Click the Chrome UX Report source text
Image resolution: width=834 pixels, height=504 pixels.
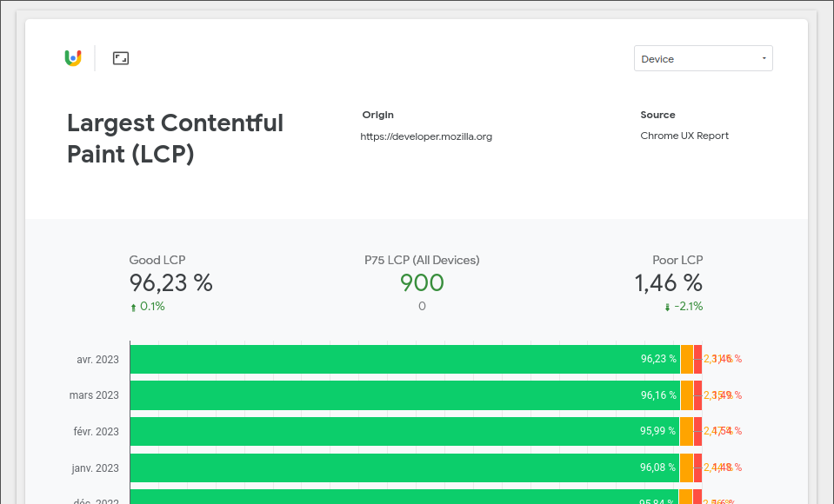click(684, 136)
